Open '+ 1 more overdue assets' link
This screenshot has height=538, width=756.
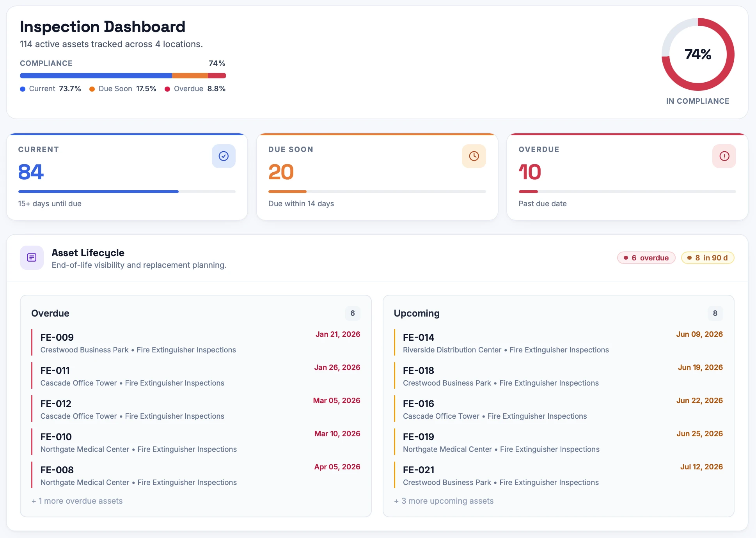[x=77, y=501]
